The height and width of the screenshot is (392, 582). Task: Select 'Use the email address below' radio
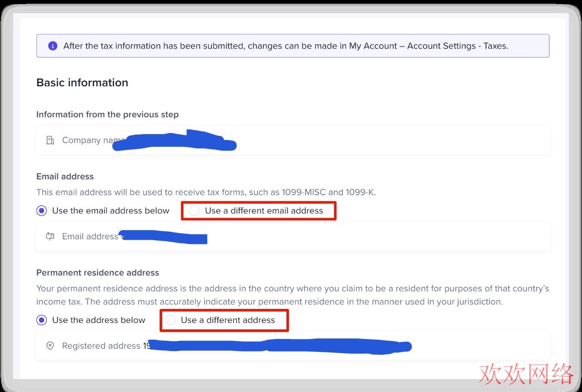pos(41,211)
